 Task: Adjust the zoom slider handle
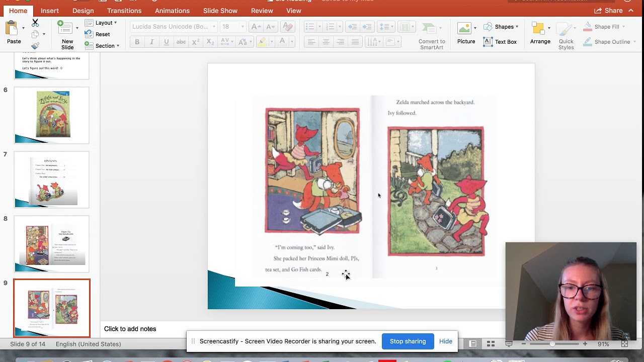tap(552, 344)
